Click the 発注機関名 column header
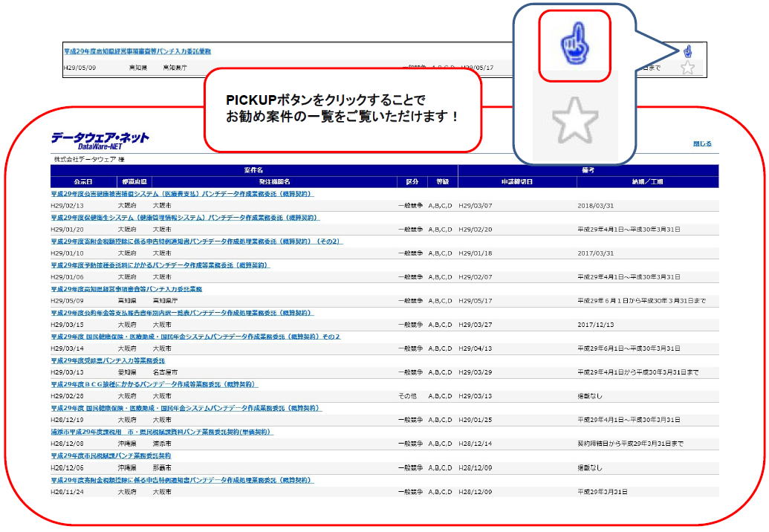This screenshot has width=769, height=532. pyautogui.click(x=275, y=182)
